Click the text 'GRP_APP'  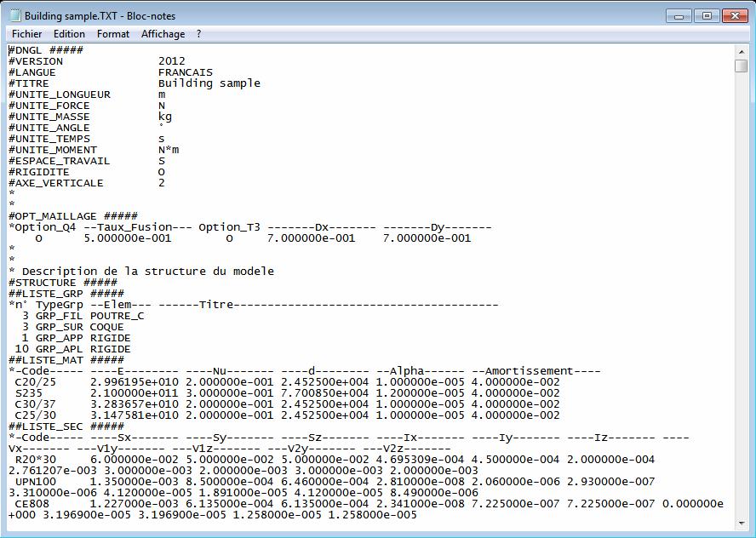pyautogui.click(x=60, y=339)
